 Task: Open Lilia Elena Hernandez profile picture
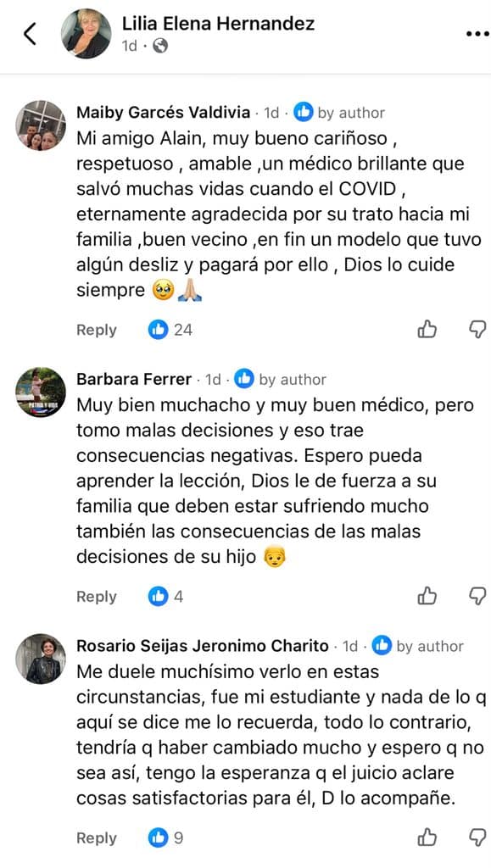click(x=86, y=34)
